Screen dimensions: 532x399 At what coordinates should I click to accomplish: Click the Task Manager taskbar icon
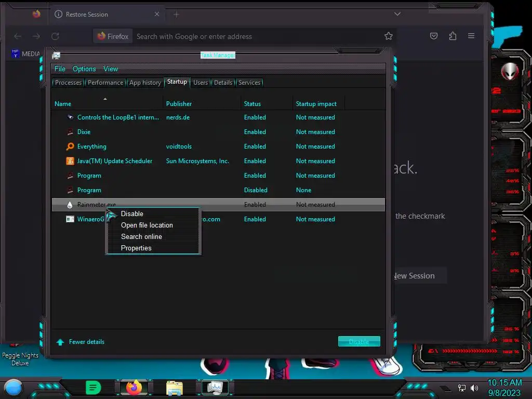(215, 388)
